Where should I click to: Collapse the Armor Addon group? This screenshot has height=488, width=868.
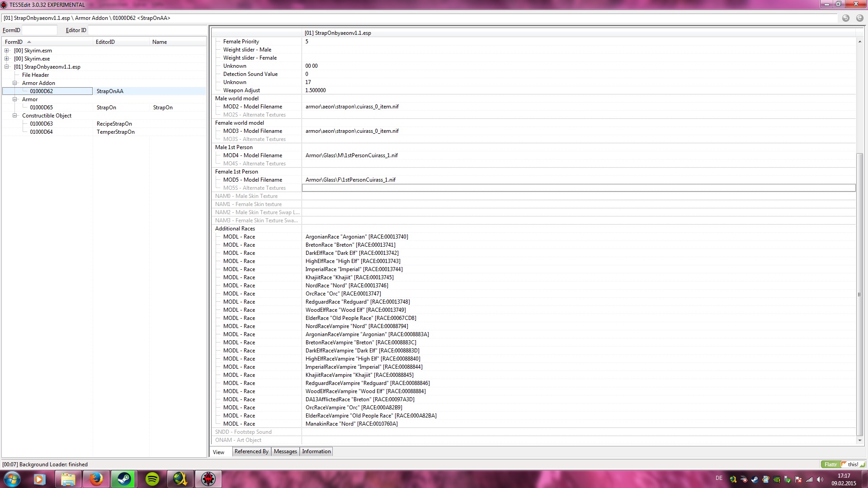tap(15, 83)
